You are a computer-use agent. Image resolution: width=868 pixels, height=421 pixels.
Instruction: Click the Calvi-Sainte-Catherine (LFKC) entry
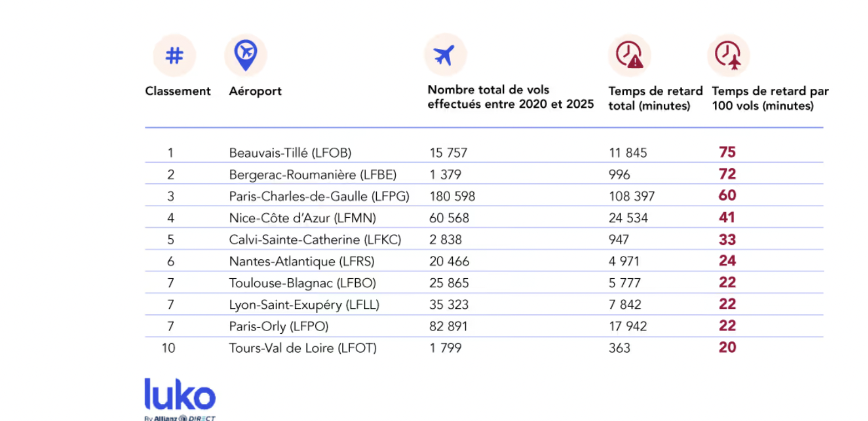point(315,240)
